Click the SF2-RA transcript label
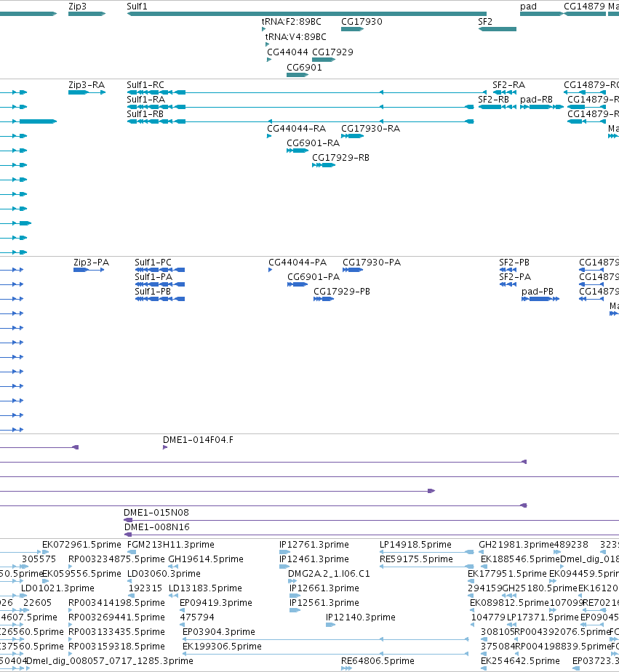This screenshot has height=672, width=619. click(509, 85)
